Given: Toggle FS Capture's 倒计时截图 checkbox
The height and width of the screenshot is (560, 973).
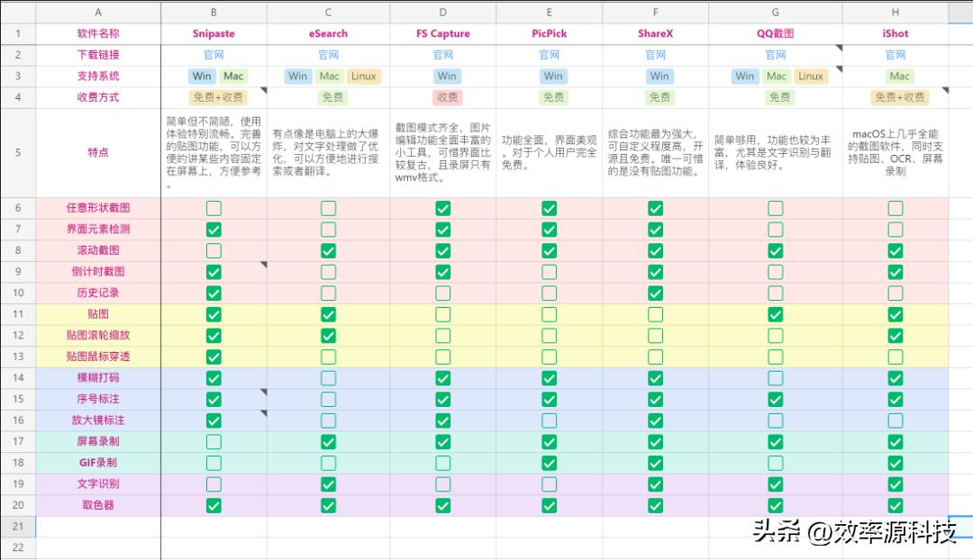Looking at the screenshot, I should (x=442, y=271).
